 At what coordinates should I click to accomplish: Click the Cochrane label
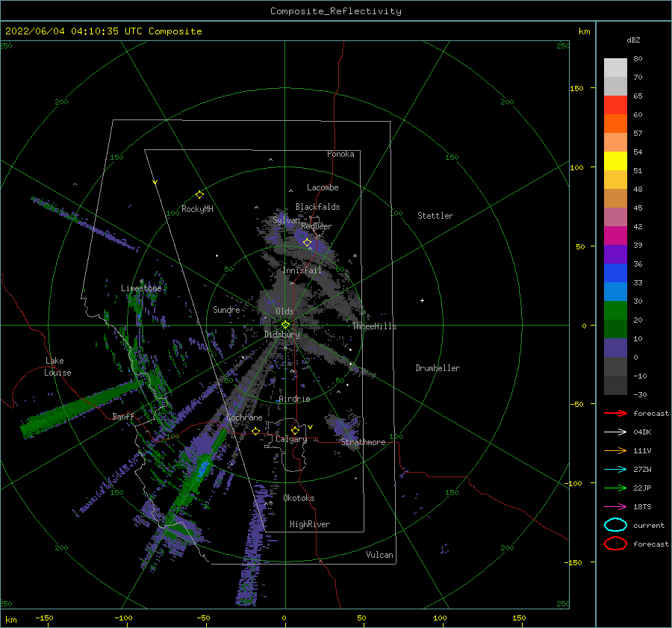click(244, 417)
